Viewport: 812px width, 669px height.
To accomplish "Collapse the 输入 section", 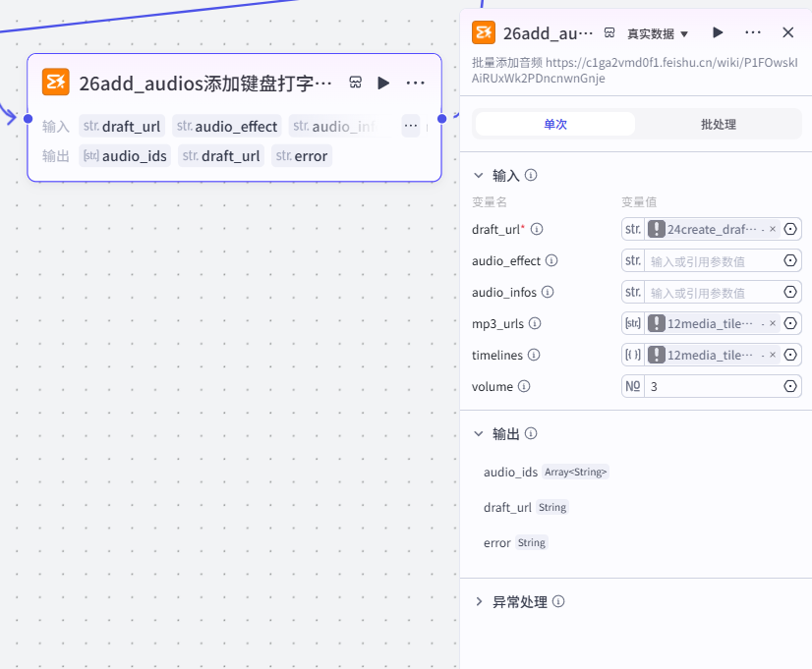I will point(479,176).
